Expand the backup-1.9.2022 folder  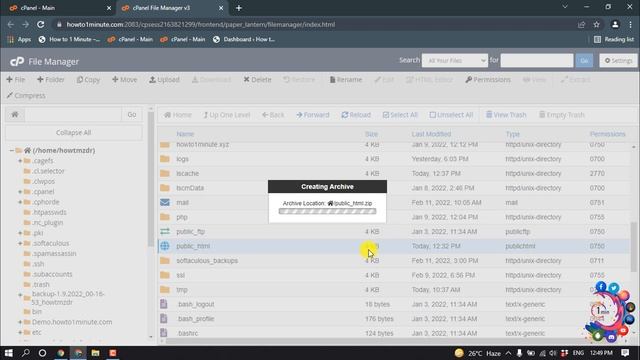point(20,294)
